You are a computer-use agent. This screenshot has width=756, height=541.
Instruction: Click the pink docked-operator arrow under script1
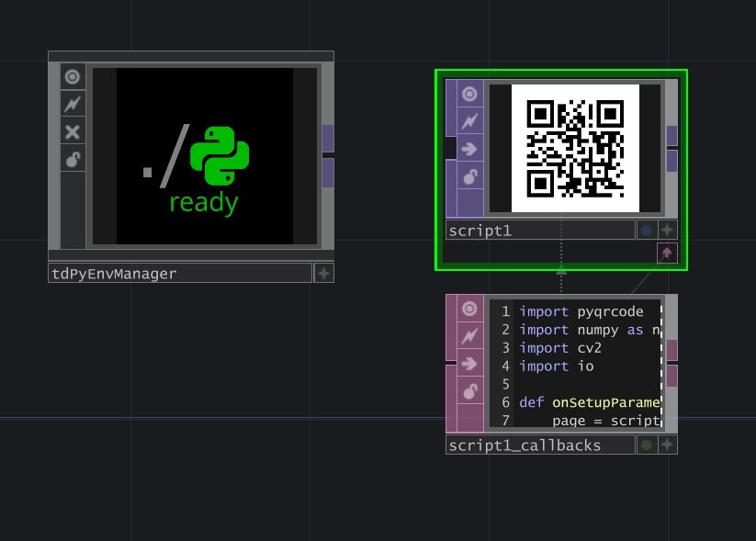667,253
